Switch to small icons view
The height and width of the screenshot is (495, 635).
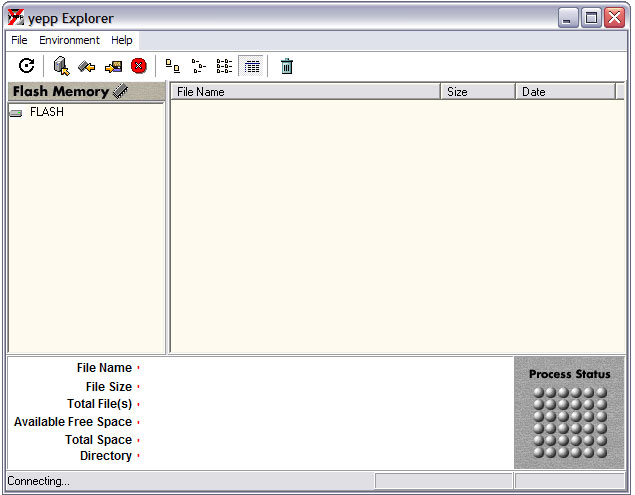tap(198, 66)
